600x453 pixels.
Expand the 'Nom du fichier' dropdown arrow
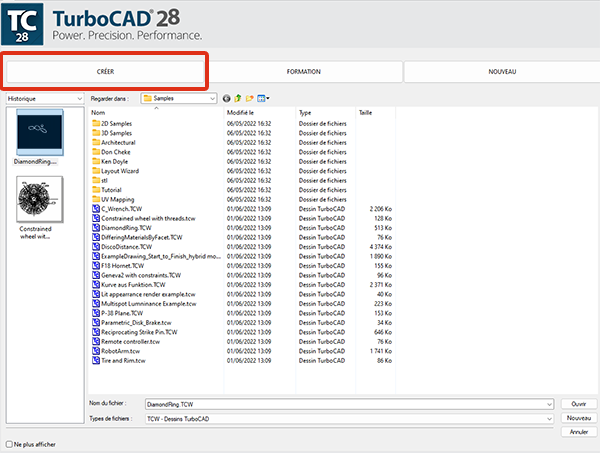[x=549, y=404]
